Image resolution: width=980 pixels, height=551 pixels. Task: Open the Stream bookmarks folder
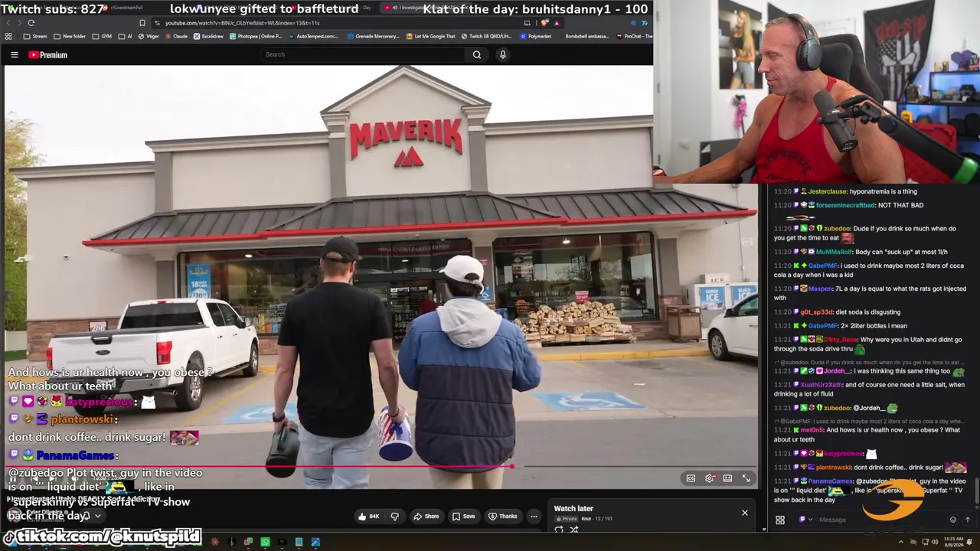pos(35,36)
